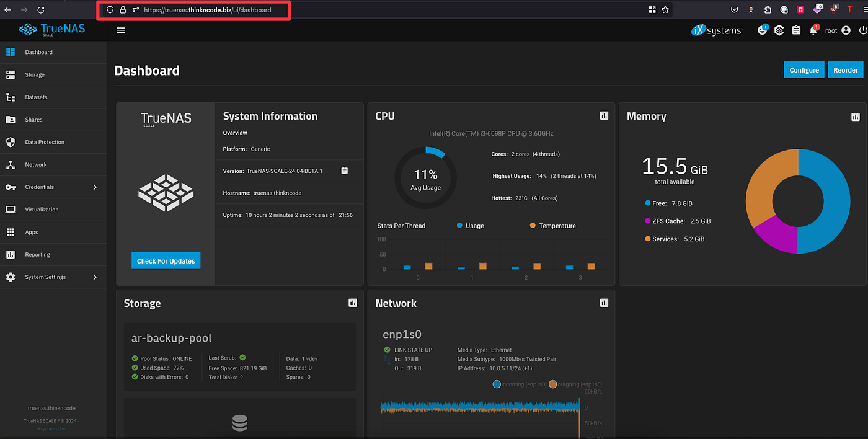Open the Shares page from the sidebar
This screenshot has height=439, width=868.
(x=53, y=120)
